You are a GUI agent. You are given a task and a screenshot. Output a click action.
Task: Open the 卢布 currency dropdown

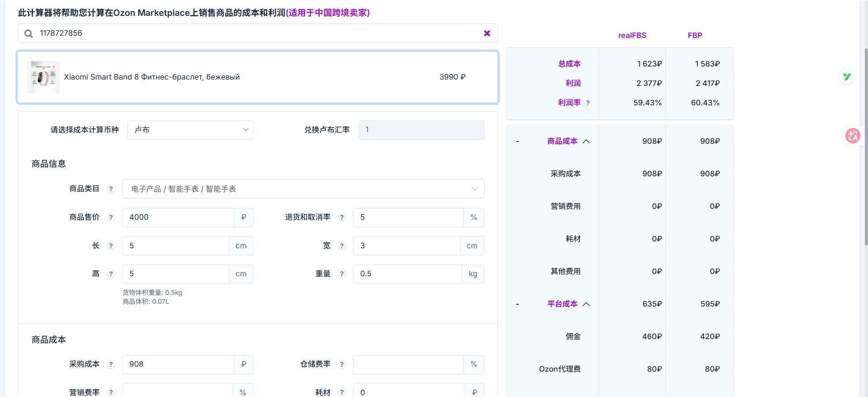(190, 130)
